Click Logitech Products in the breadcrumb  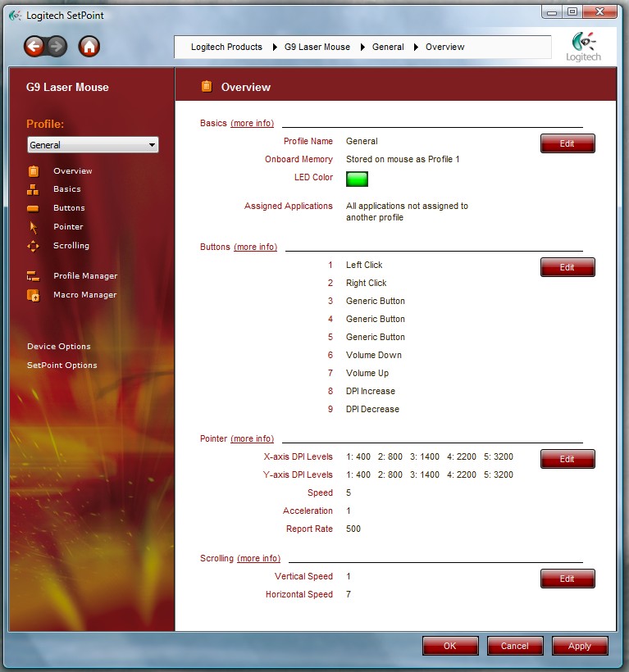[226, 47]
